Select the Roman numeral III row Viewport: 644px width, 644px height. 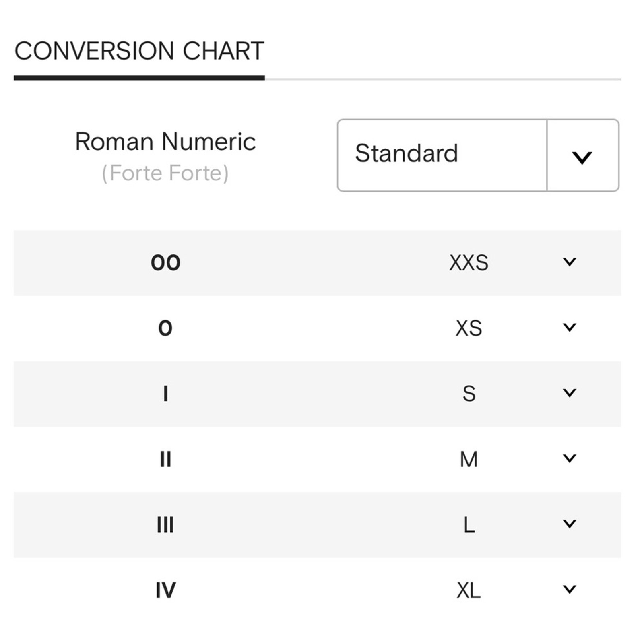click(317, 525)
